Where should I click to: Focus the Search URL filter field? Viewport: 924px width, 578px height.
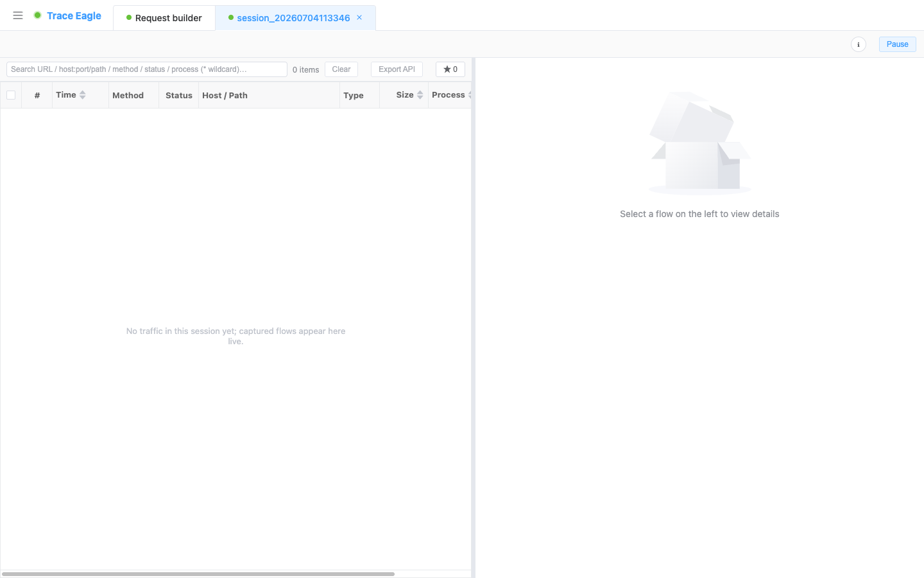coord(147,69)
